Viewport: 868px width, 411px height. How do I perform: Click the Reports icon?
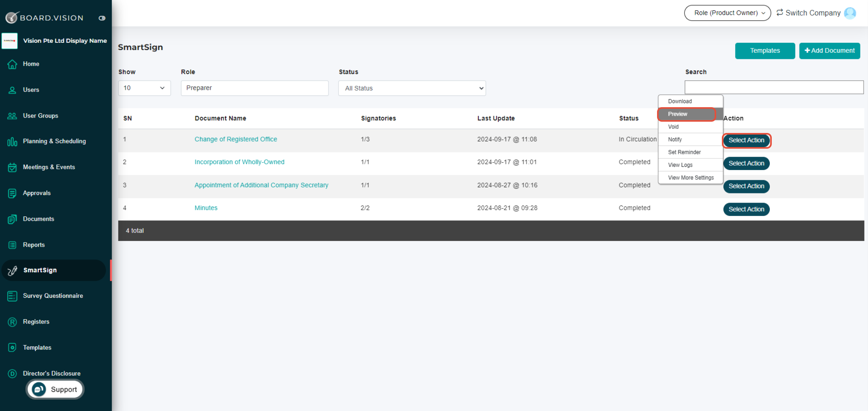(x=12, y=245)
